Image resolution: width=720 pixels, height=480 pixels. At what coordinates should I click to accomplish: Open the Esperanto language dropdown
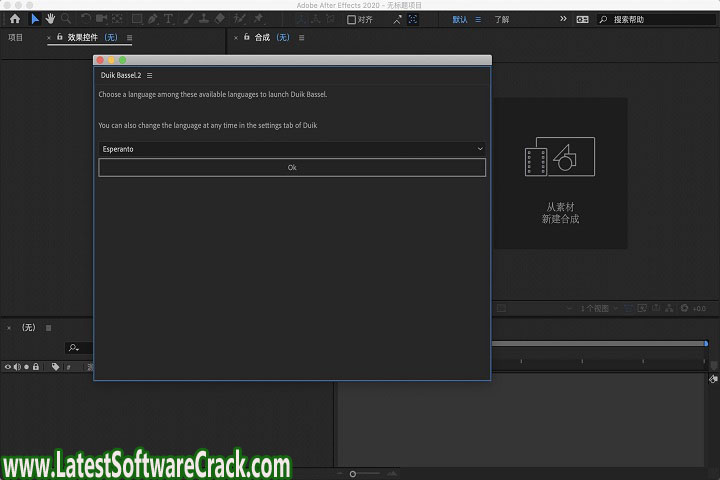pos(292,149)
